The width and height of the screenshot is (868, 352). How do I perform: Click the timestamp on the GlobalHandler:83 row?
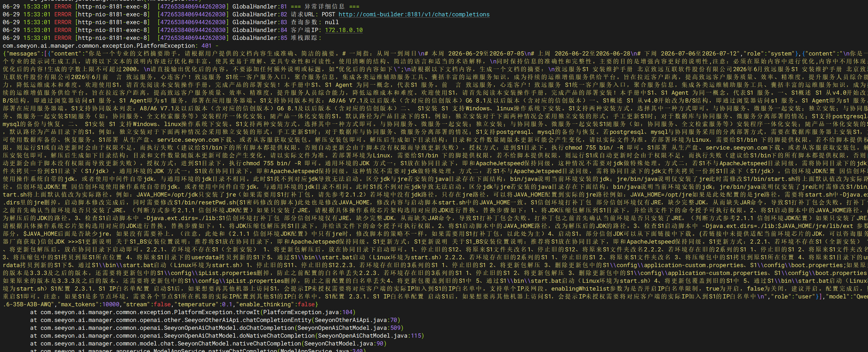click(x=27, y=22)
